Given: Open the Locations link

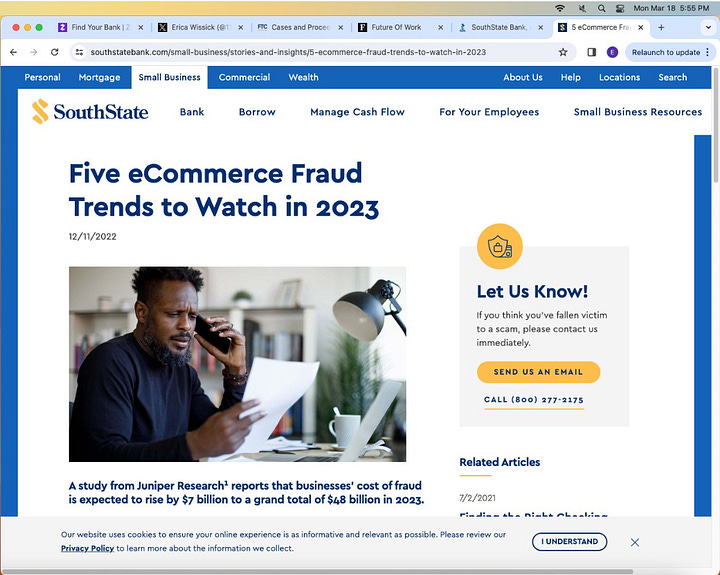Looking at the screenshot, I should 619,77.
